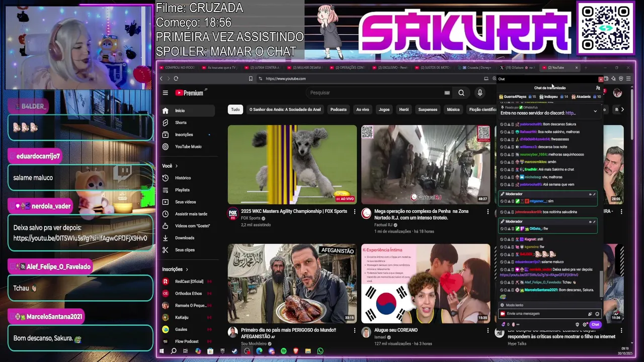Open the more options menu for the FOX Sports video

(354, 212)
